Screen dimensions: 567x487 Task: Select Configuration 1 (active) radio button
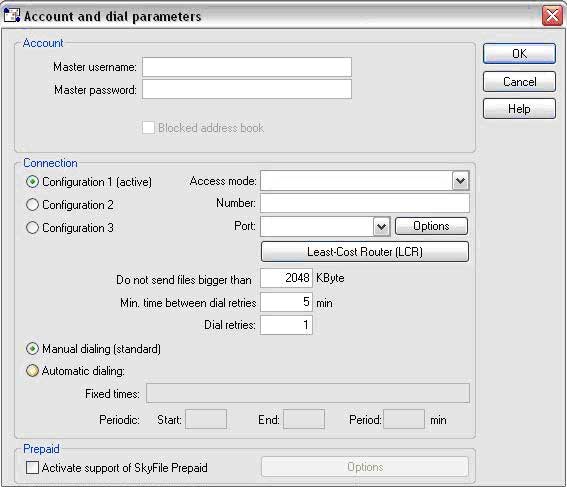[x=32, y=181]
